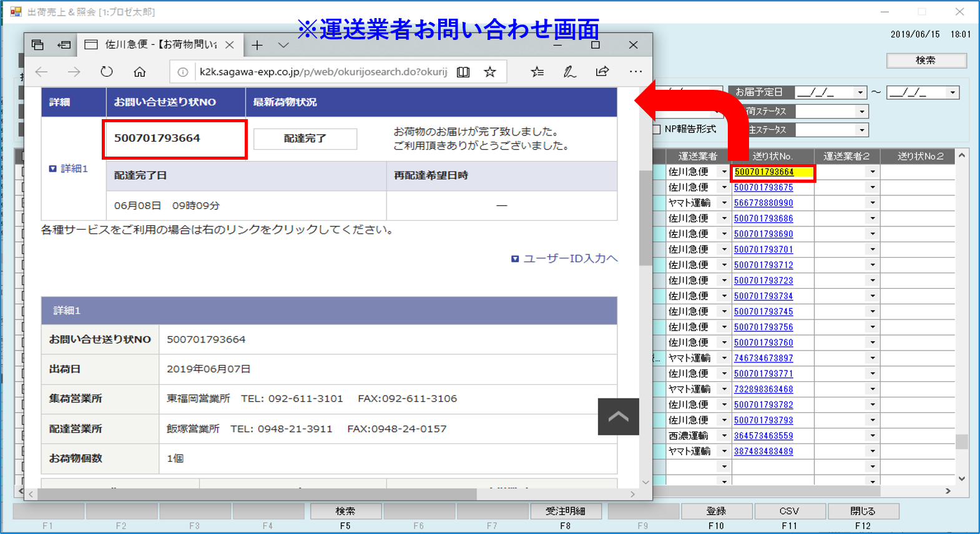This screenshot has height=534, width=980.
Task: Open the 出荷ステータス dropdown
Action: [x=861, y=112]
